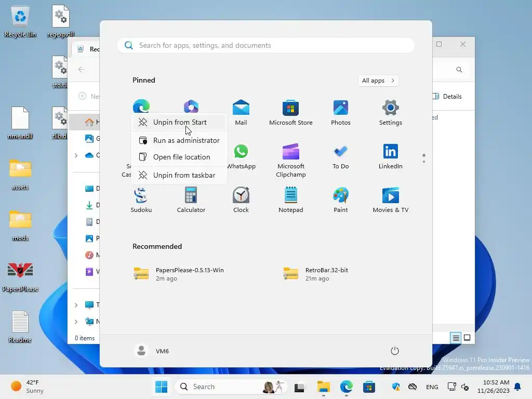532x399 pixels.
Task: Open Microsoft Edge from the taskbar
Action: (x=346, y=387)
